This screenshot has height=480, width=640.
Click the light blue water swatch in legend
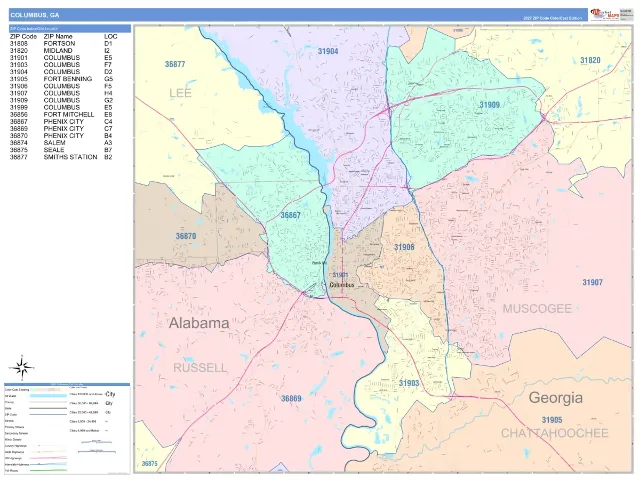[x=48, y=396]
